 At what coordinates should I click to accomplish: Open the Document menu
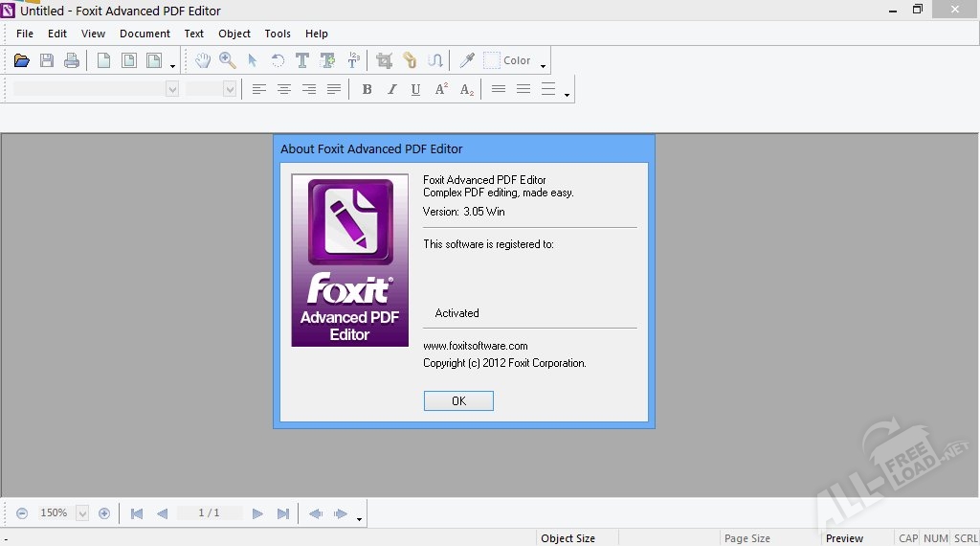point(145,34)
